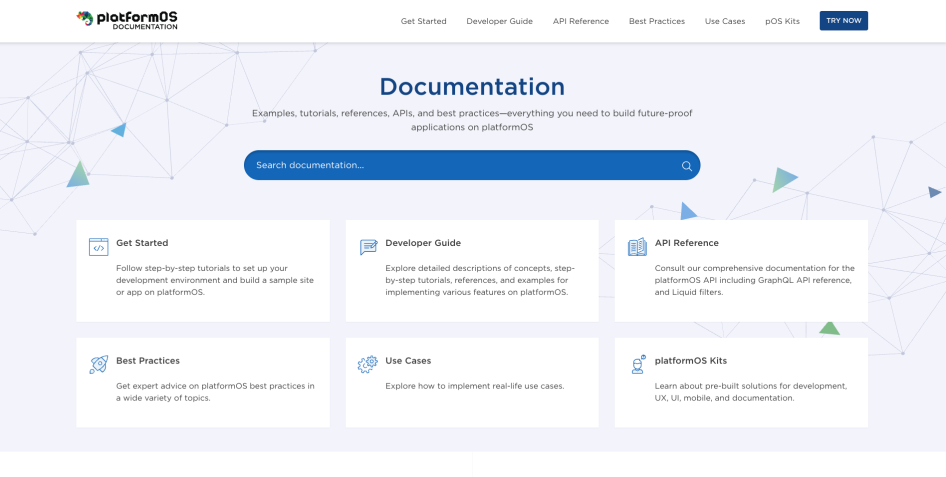Viewport: 946px width, 477px height.
Task: Click the API Reference book icon
Action: pos(637,247)
